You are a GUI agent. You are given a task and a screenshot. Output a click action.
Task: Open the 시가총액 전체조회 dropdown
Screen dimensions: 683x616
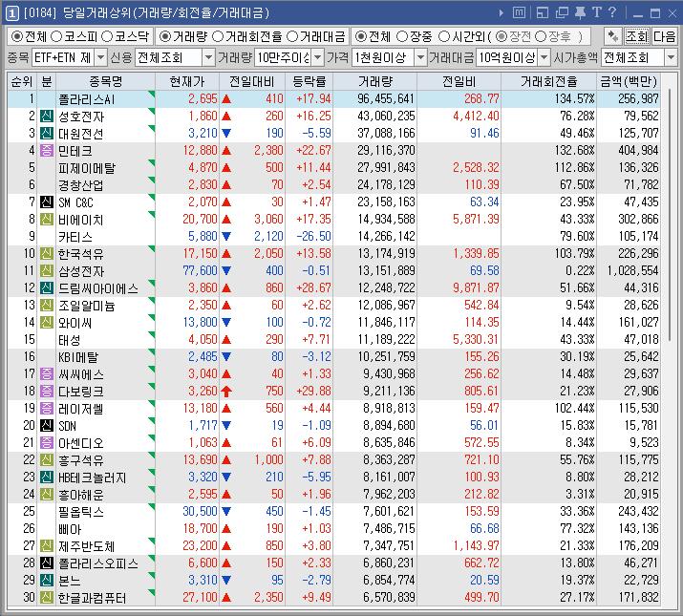[x=671, y=57]
